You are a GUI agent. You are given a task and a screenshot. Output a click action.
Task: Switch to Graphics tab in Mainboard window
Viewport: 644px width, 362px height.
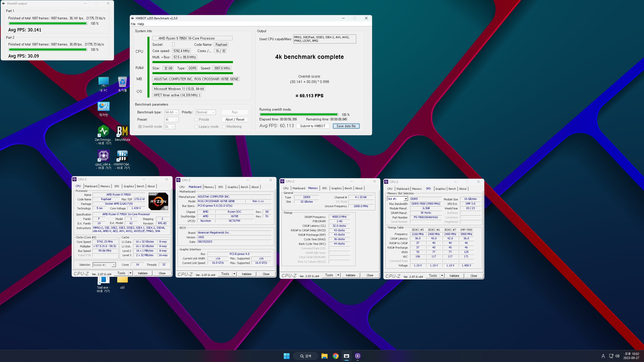[232, 187]
